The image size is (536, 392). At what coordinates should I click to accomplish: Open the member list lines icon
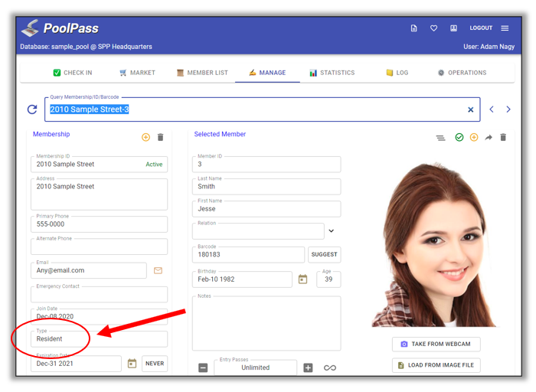click(440, 138)
